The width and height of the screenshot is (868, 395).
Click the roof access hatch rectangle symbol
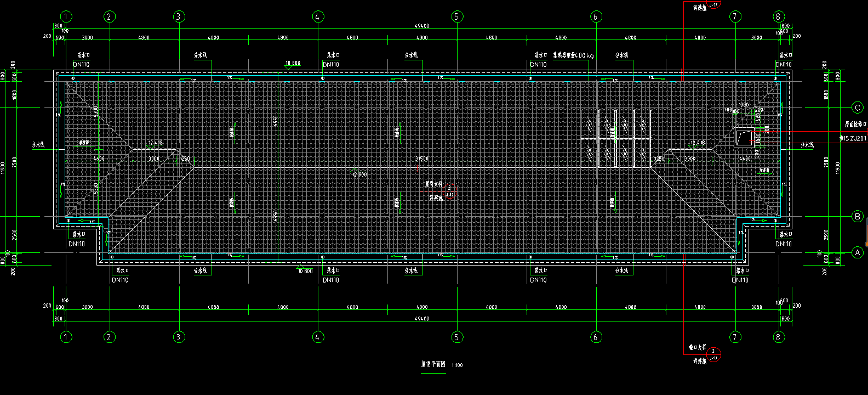pos(744,138)
